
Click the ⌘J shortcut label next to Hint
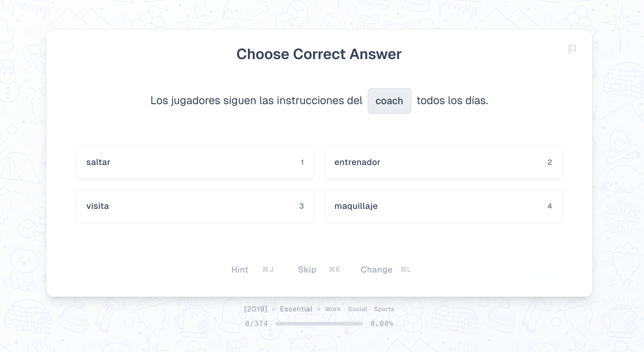[x=268, y=269]
